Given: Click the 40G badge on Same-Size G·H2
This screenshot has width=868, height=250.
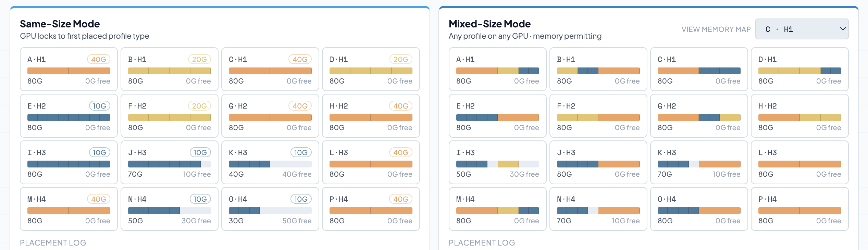Looking at the screenshot, I should coord(300,106).
